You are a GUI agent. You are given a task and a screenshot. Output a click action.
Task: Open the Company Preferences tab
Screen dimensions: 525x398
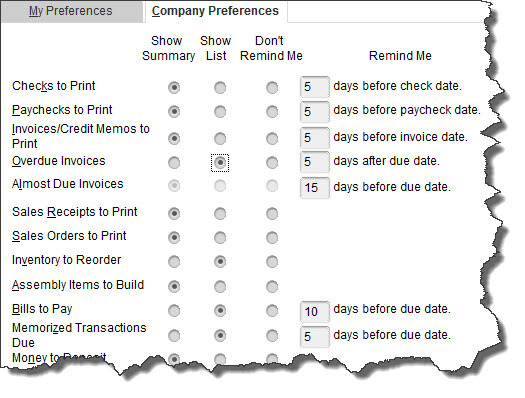click(215, 11)
